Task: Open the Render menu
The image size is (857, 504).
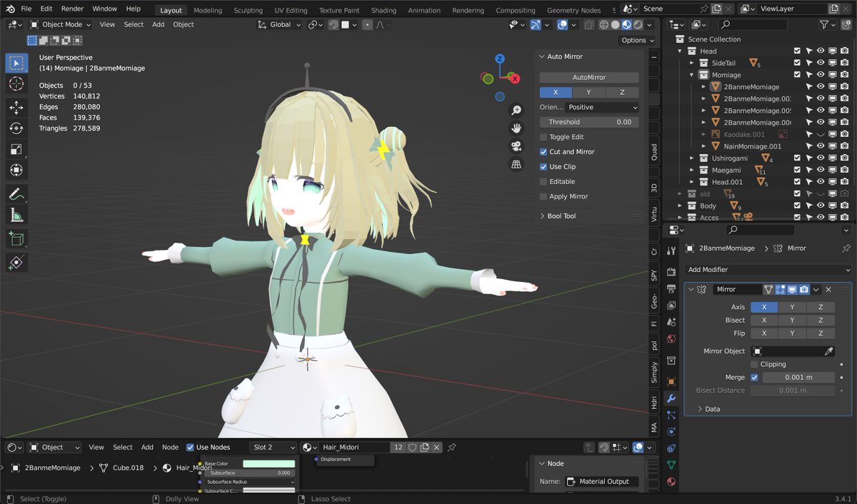Action: click(x=72, y=9)
